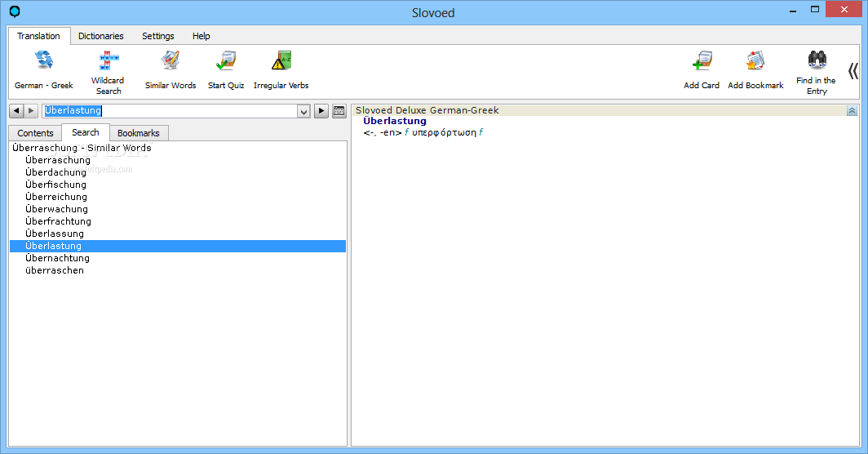
Task: Click the search field containing Überlastung
Action: tap(170, 111)
